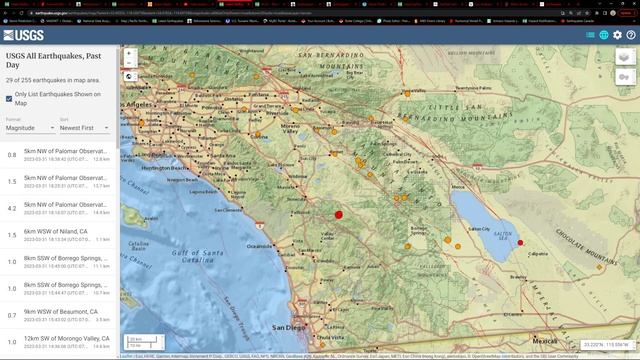Select the M 4.2 Palomar Observatory earthquake
Image resolution: width=640 pixels, height=360 pixels.
[58, 208]
